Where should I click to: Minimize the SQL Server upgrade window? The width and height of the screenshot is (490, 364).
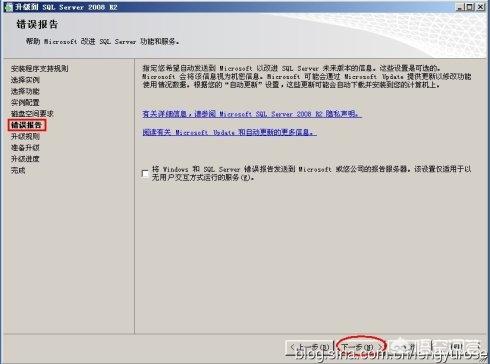460,7
